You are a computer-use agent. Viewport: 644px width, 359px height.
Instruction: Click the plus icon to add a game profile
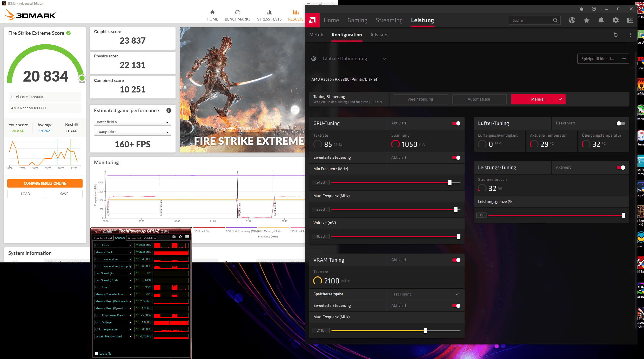pyautogui.click(x=624, y=59)
